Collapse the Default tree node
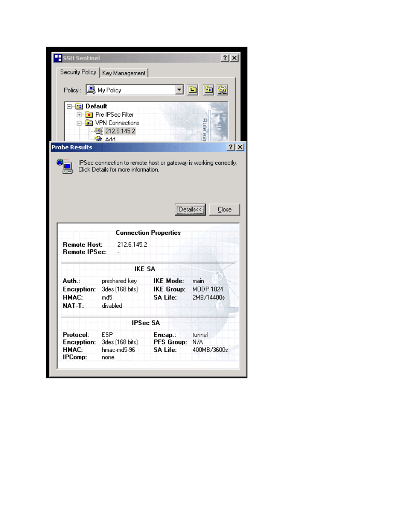This screenshot has width=420, height=525. [x=69, y=107]
